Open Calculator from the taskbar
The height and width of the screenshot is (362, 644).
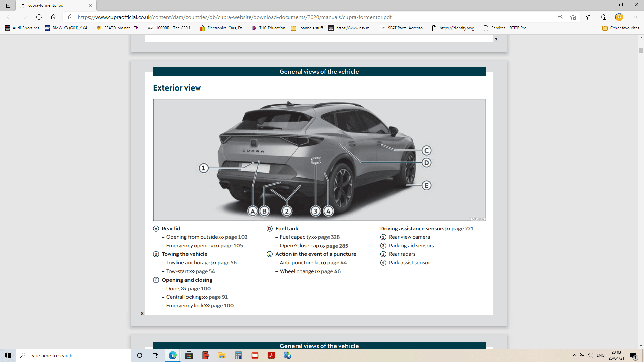(x=238, y=355)
